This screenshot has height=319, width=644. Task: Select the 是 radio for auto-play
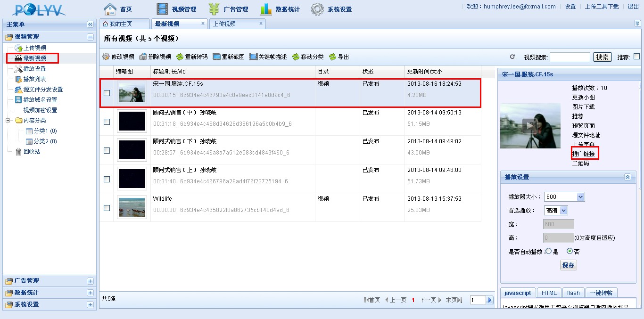[548, 252]
